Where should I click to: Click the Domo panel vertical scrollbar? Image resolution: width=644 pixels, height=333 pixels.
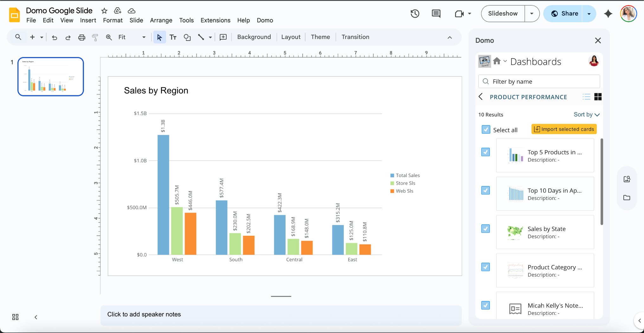point(602,182)
